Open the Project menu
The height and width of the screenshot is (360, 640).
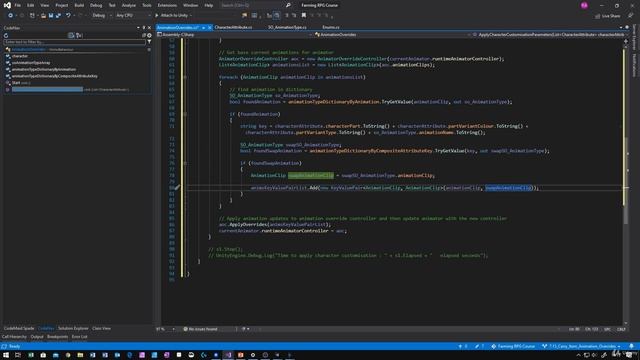tap(62, 5)
